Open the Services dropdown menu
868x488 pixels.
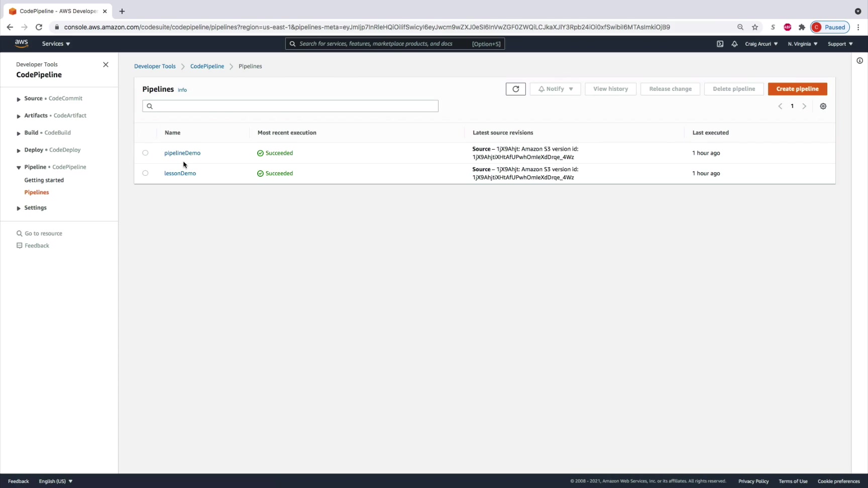coord(56,44)
